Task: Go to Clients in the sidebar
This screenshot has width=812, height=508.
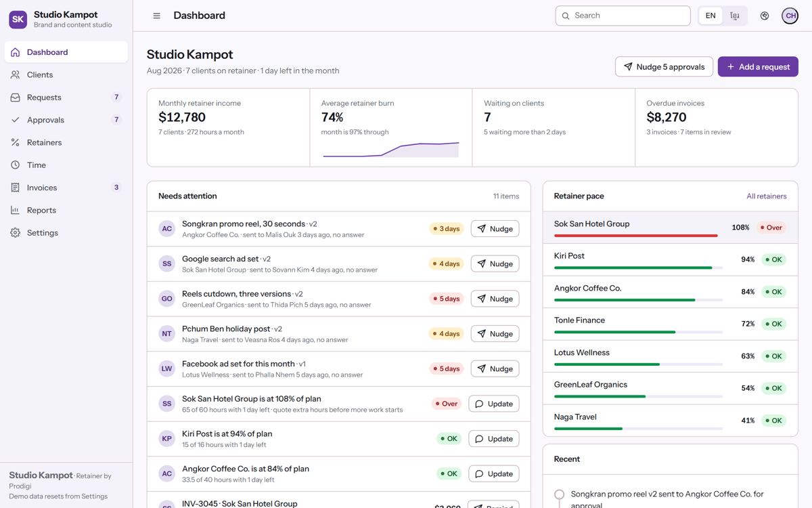Action: (x=66, y=75)
